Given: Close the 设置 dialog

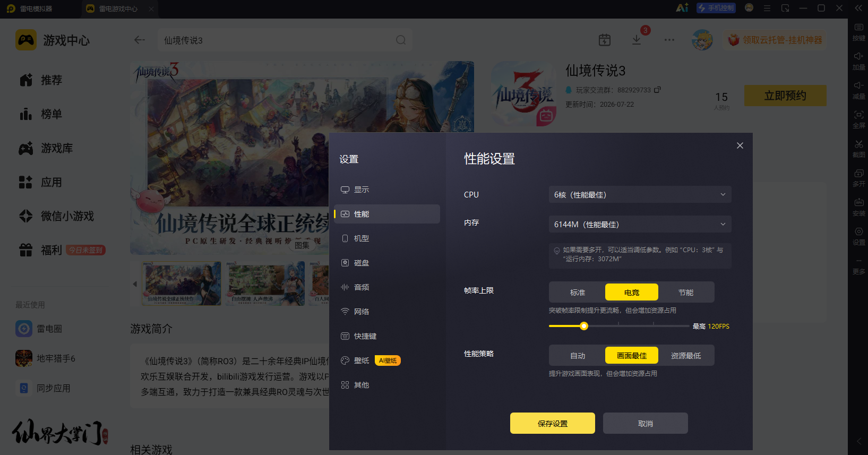Looking at the screenshot, I should (x=740, y=145).
